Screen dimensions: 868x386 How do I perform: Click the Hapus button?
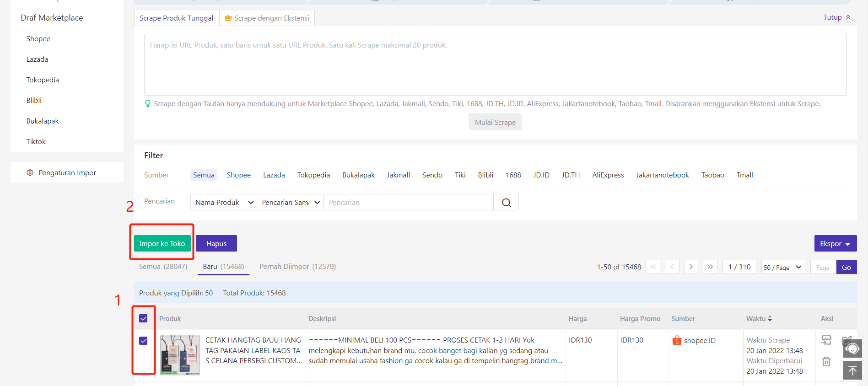coord(216,244)
